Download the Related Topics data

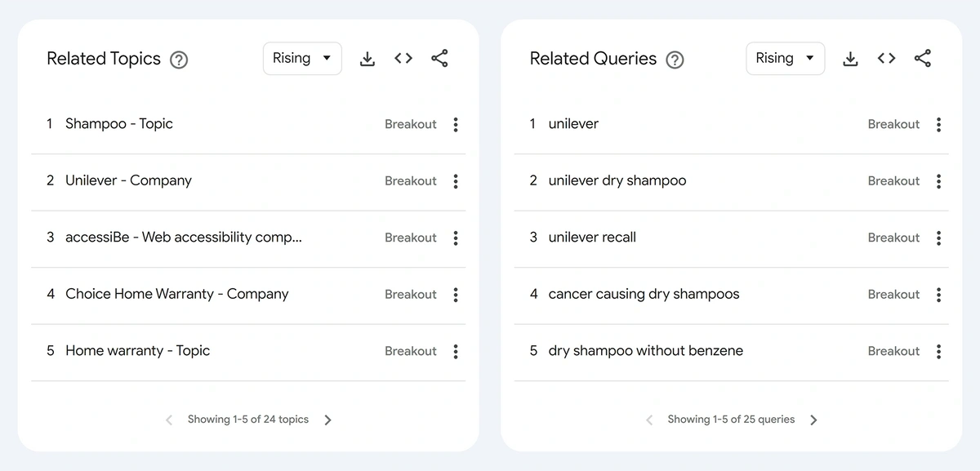tap(367, 59)
